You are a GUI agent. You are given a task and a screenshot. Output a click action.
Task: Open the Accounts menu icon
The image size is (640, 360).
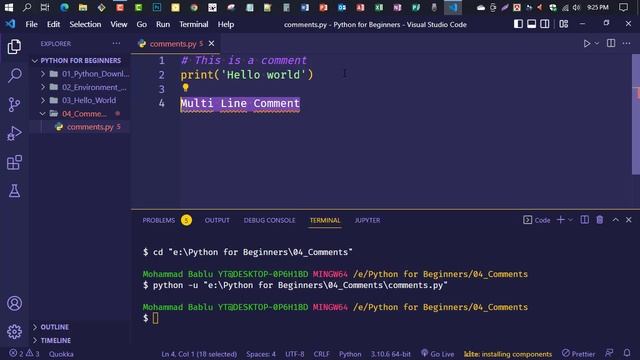pos(14,303)
